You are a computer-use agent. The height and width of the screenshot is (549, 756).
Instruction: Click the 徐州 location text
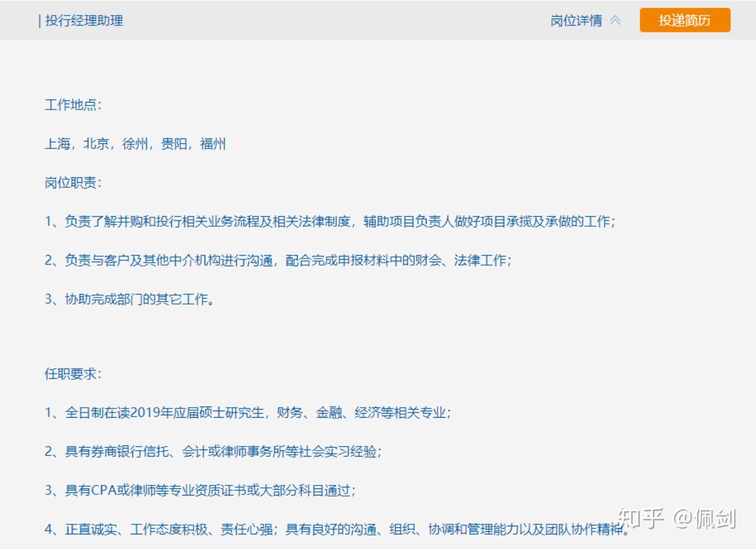(135, 144)
